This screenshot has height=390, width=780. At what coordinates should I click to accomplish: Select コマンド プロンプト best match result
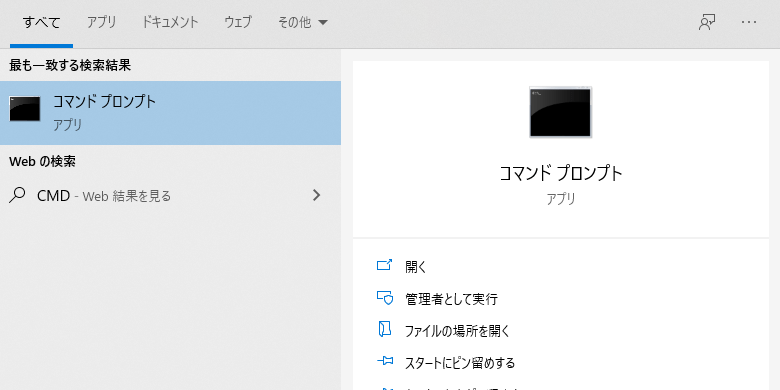[x=170, y=113]
